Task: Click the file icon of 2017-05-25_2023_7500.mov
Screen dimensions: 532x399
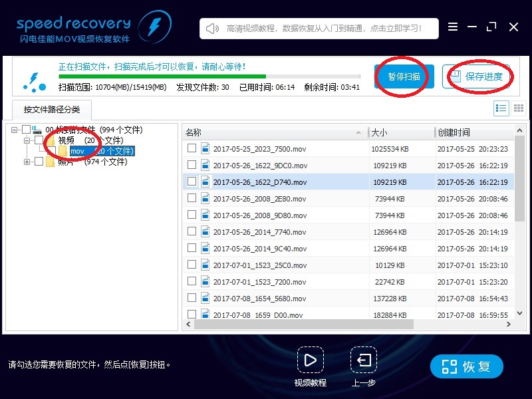Action: point(205,148)
